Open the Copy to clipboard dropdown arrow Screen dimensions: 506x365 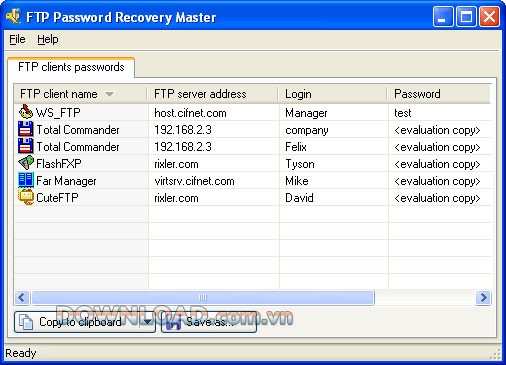click(x=148, y=322)
